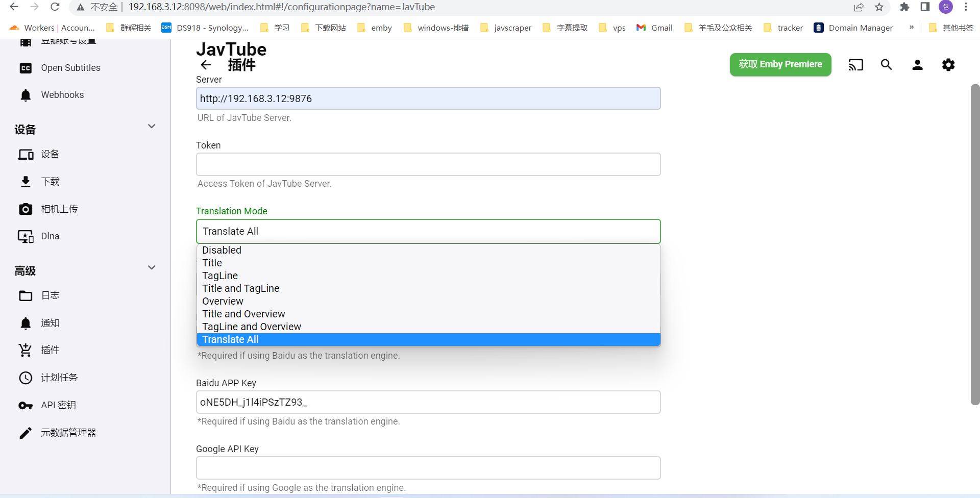The image size is (980, 498).
Task: Click the Google API Key field
Action: click(428, 468)
